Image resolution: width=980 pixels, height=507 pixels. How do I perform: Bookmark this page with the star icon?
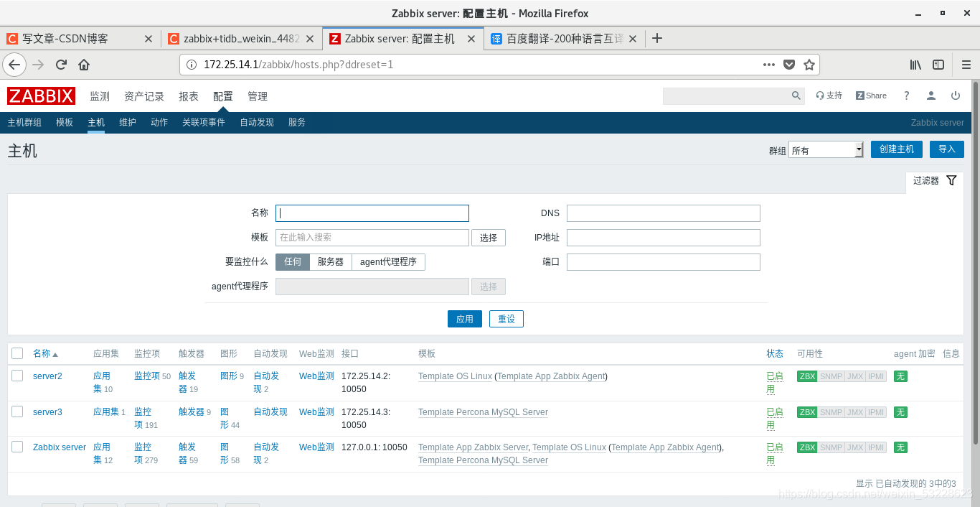click(809, 65)
